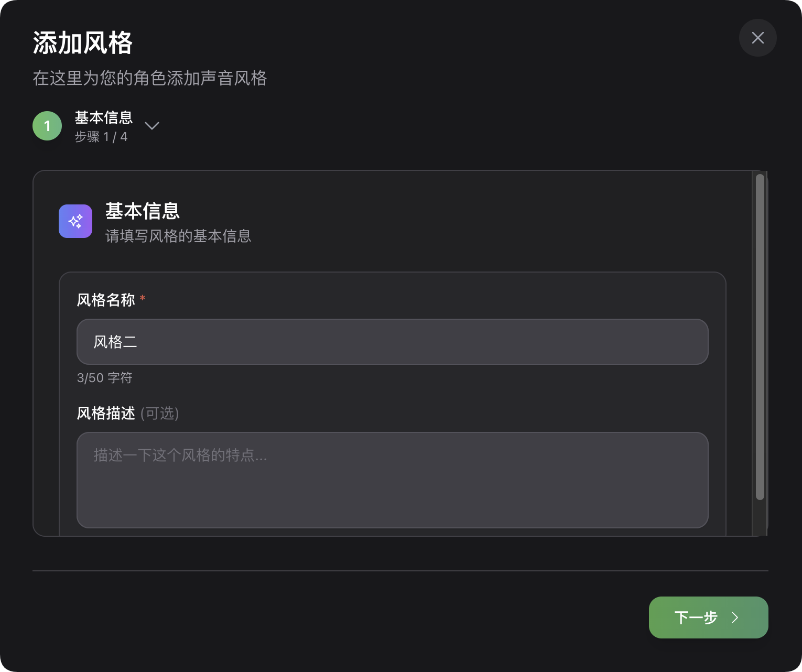802x672 pixels.
Task: Click the 3/50 字符 counter text
Action: 105,378
